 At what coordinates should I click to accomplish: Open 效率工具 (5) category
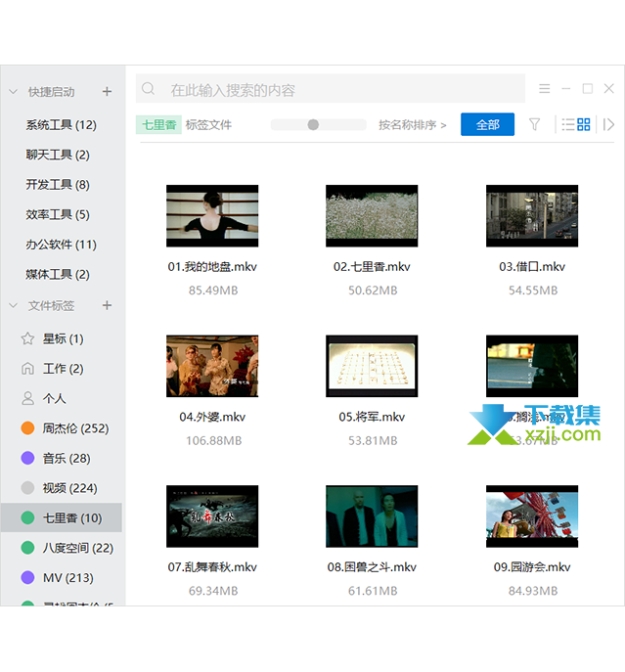point(58,215)
